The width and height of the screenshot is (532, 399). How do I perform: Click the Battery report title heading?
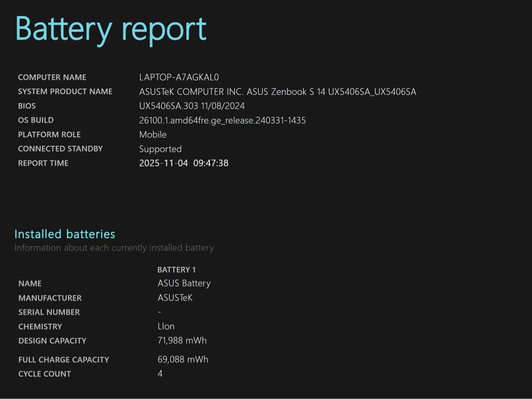click(111, 29)
